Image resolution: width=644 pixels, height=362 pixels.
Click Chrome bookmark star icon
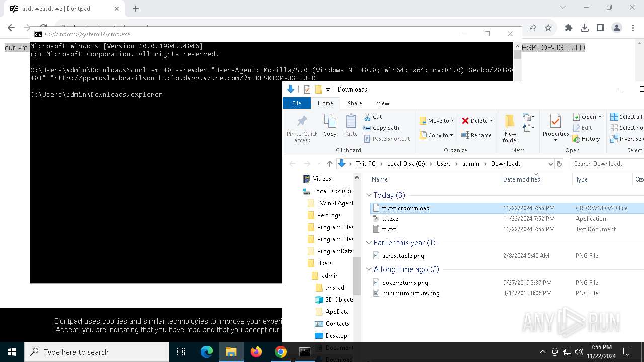click(x=548, y=28)
